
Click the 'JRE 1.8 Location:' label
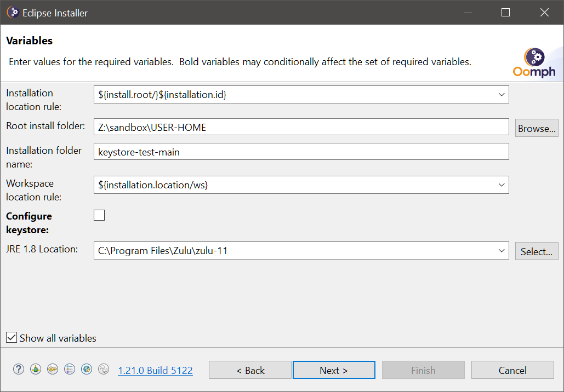(42, 249)
